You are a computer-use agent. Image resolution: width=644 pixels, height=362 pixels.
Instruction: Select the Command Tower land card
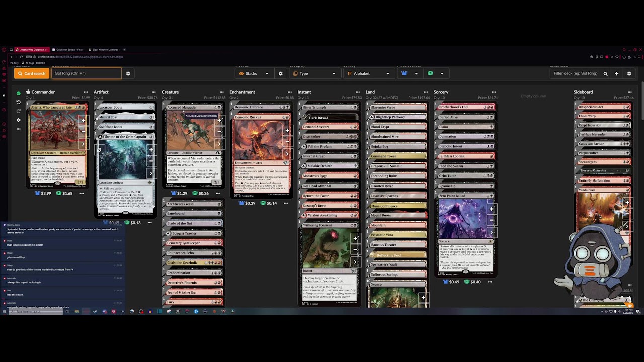click(397, 156)
